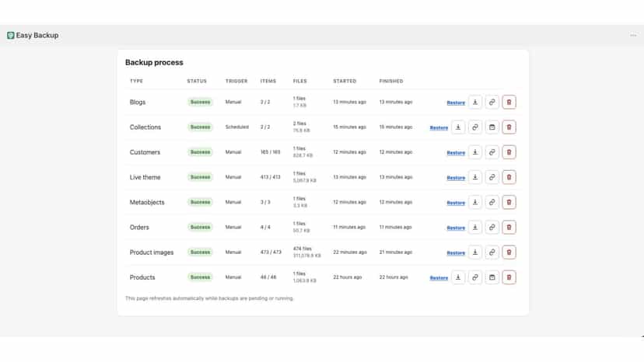This screenshot has width=644, height=362.
Task: Click the 474 files value
Action: 303,249
